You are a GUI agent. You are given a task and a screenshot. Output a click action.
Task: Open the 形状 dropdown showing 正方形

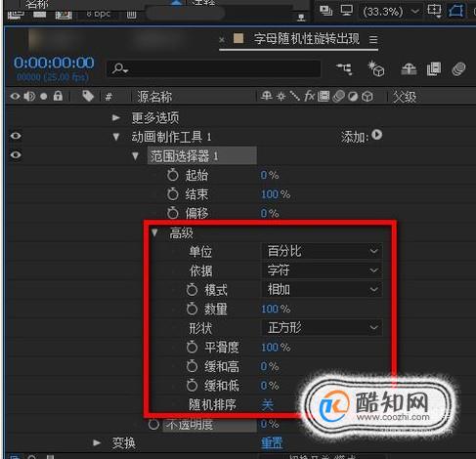(322, 327)
